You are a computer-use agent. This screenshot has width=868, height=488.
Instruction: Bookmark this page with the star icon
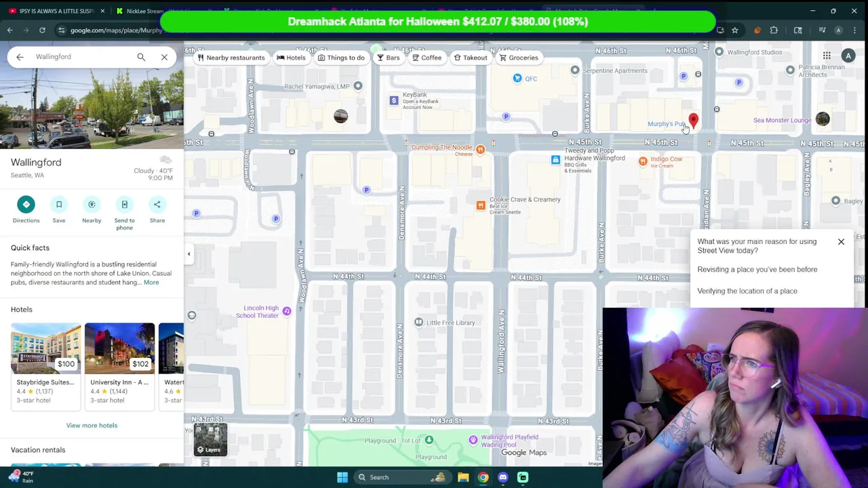click(734, 30)
